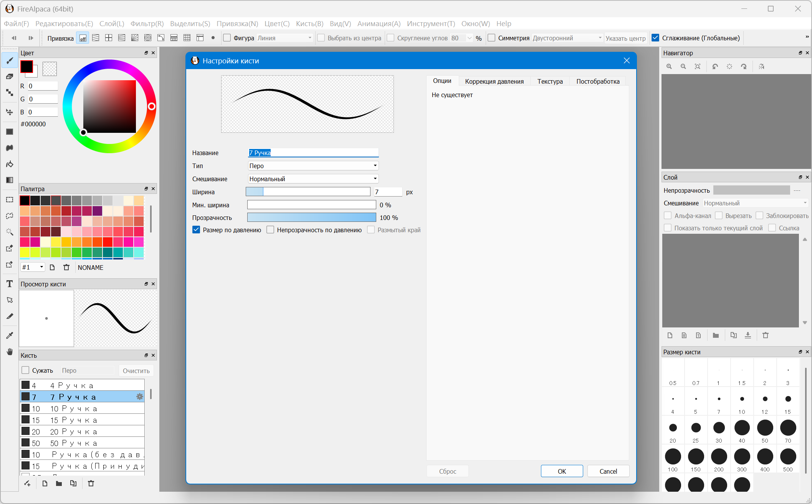Toggle Сглаживание (Глобальные) checkbox
Screen dimensions: 812x504
656,38
